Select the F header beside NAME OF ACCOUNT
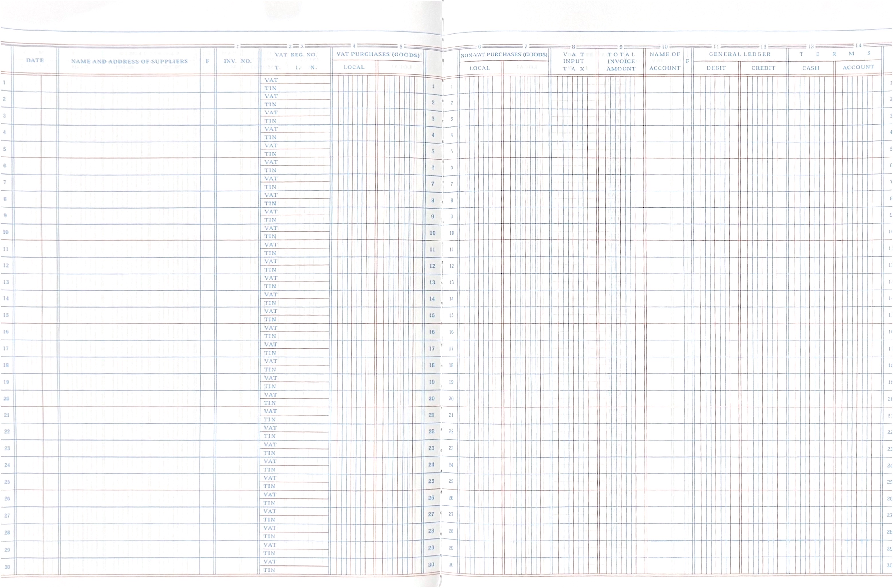The width and height of the screenshot is (893, 588). point(687,61)
